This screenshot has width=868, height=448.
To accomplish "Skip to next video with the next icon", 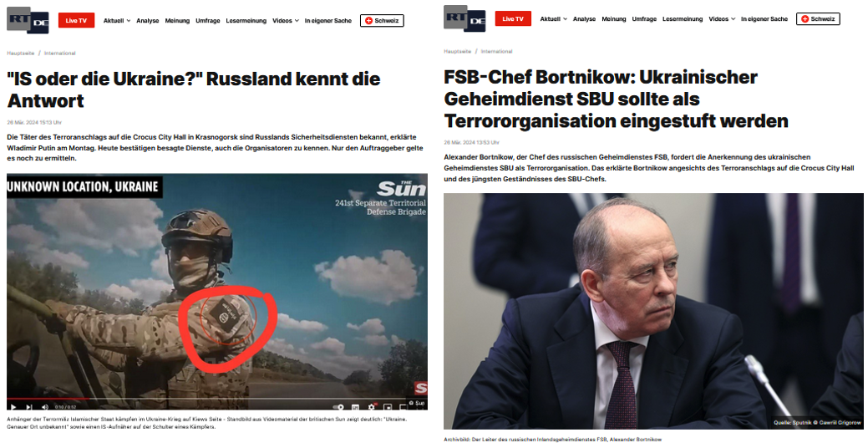I will (29, 407).
